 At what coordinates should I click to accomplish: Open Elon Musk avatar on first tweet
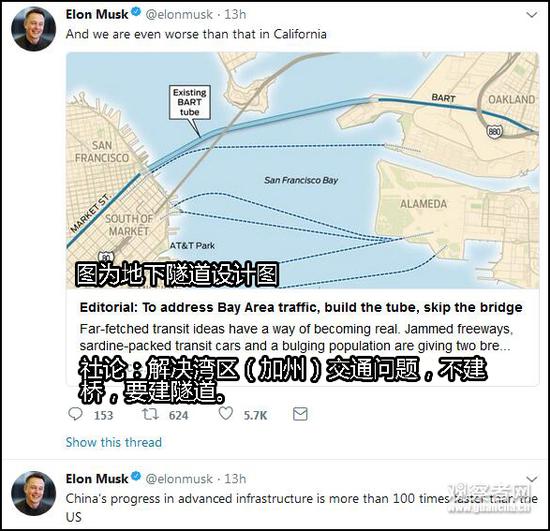coord(34,29)
